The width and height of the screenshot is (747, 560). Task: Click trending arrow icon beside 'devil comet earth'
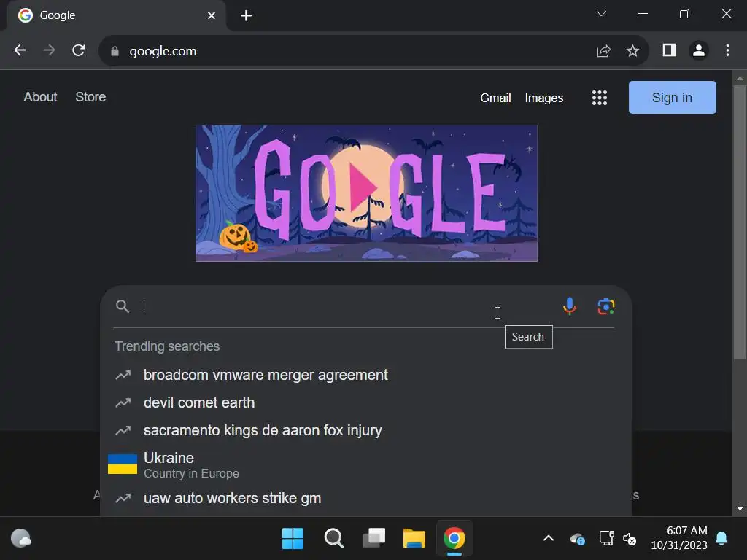123,402
